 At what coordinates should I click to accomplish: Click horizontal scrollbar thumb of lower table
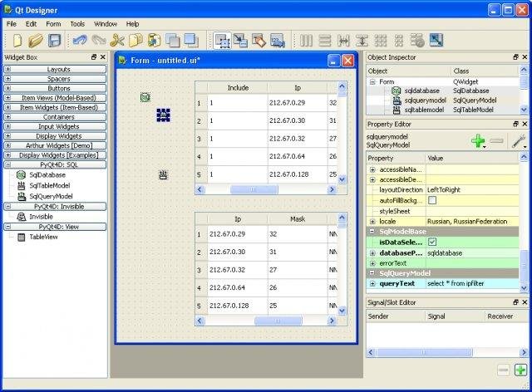click(x=278, y=321)
